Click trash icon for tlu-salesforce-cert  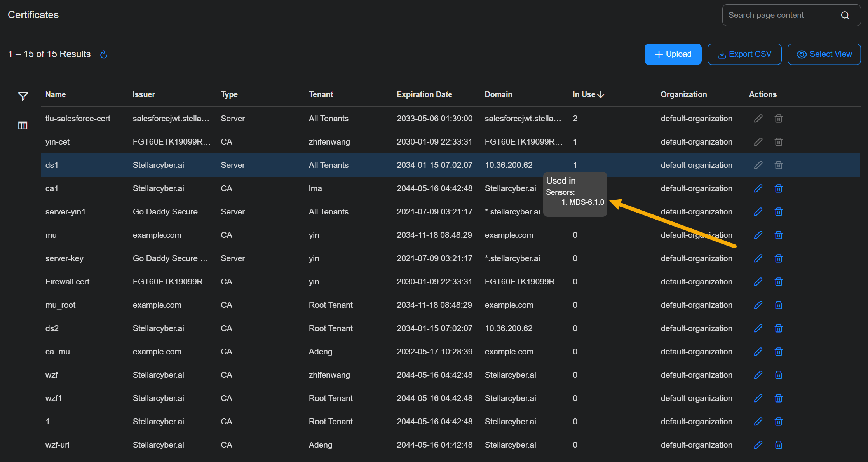779,119
